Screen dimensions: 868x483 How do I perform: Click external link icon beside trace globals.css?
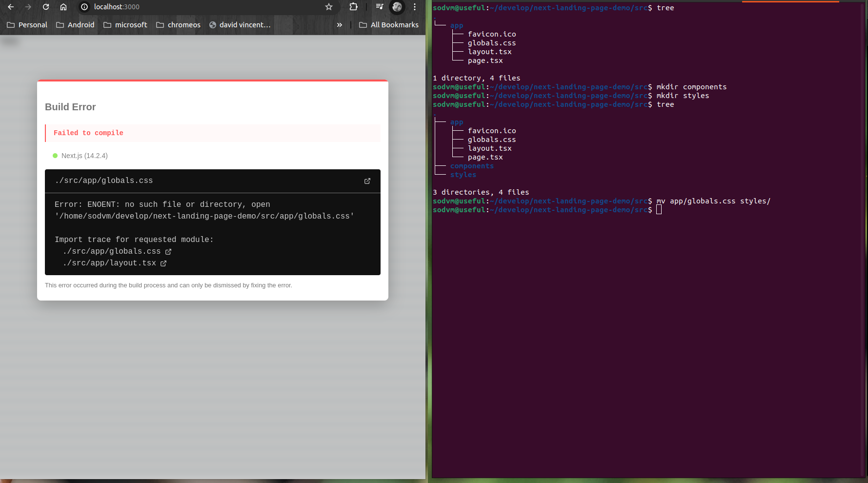[x=168, y=252]
